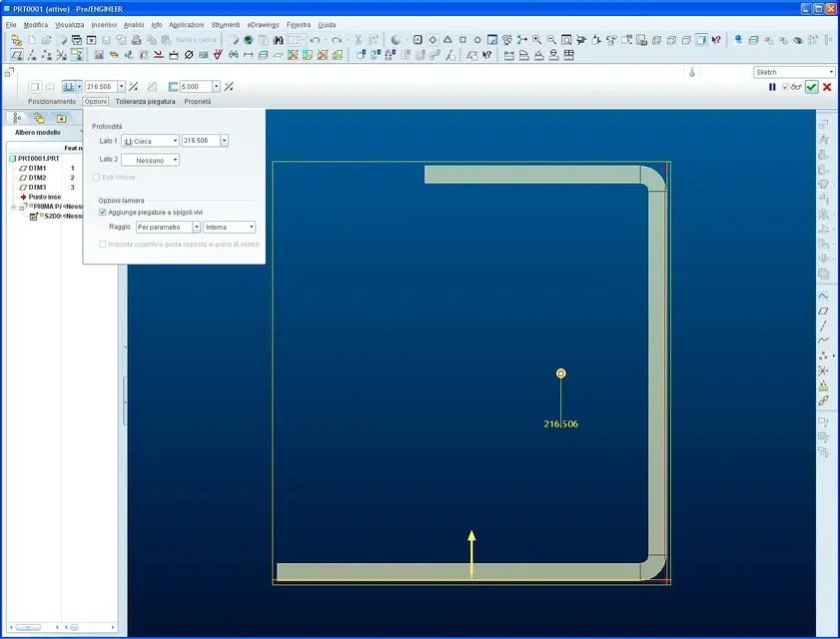Click the datum axis tool in right toolbar
This screenshot has height=639, width=840.
tap(823, 325)
